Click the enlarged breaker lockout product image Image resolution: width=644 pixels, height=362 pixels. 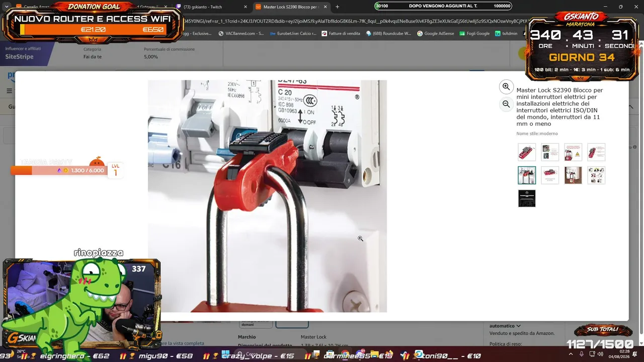267,196
